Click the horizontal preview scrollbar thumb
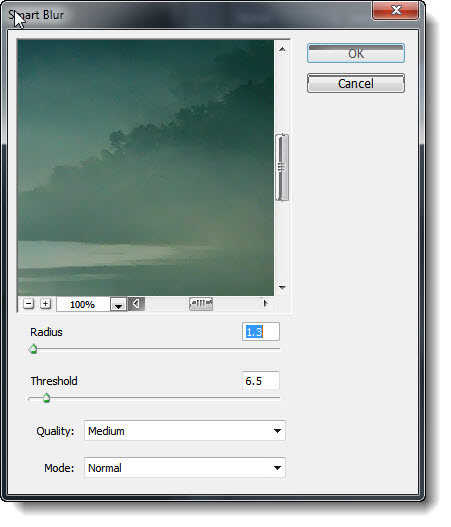Viewport: 451px width, 527px height. point(201,304)
